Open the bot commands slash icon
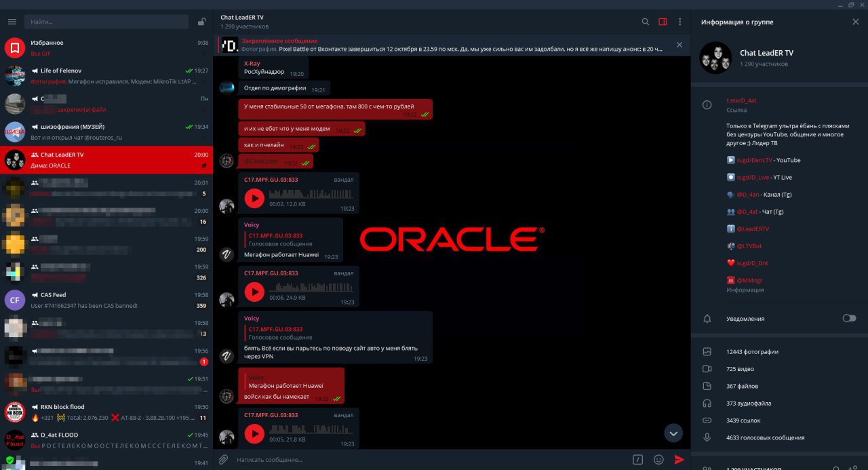 tap(637, 459)
